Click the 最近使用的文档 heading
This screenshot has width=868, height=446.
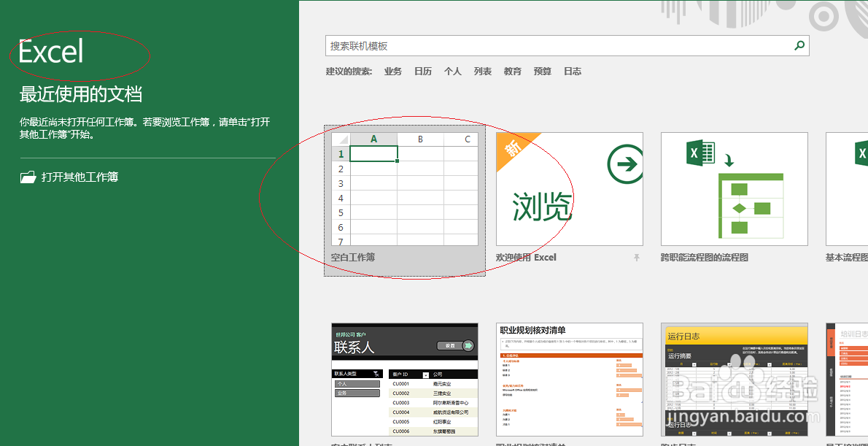tap(81, 94)
